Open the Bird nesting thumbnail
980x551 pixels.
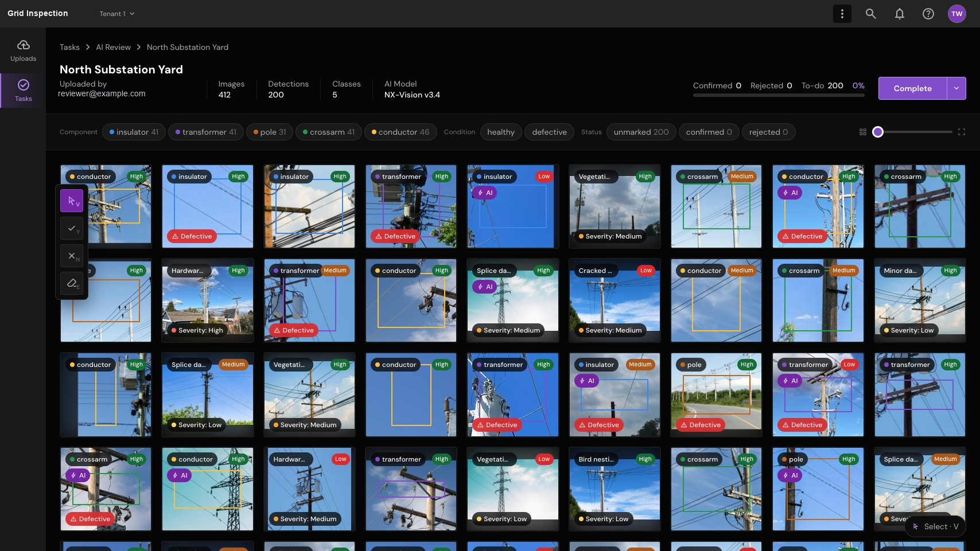[x=615, y=489]
